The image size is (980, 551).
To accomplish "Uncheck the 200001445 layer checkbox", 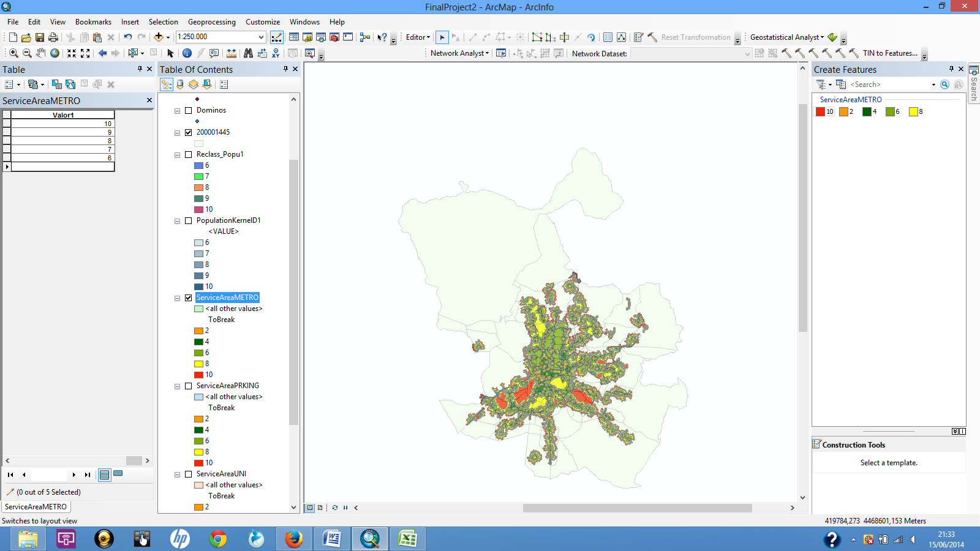I will [189, 133].
